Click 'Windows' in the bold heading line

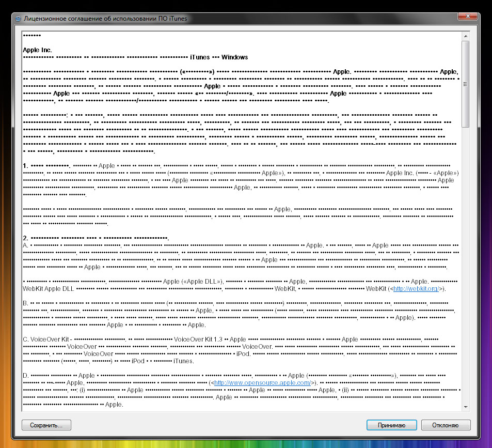(x=235, y=57)
